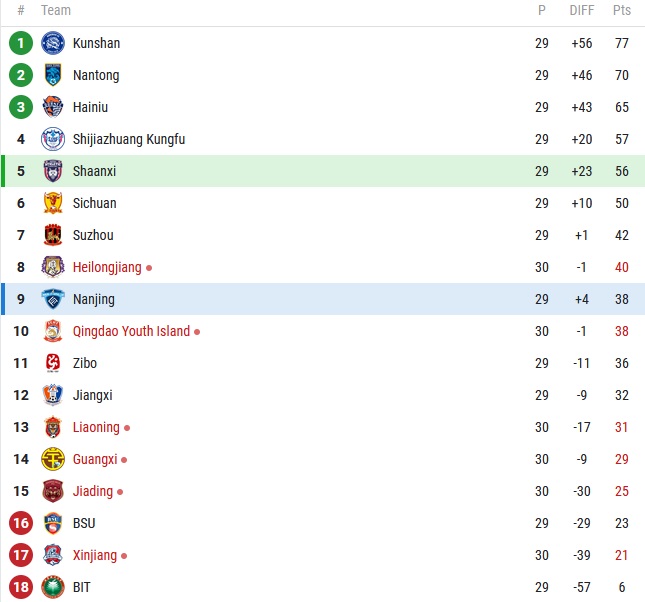The width and height of the screenshot is (645, 602).
Task: Open the Shaanxi team page
Action: [94, 171]
